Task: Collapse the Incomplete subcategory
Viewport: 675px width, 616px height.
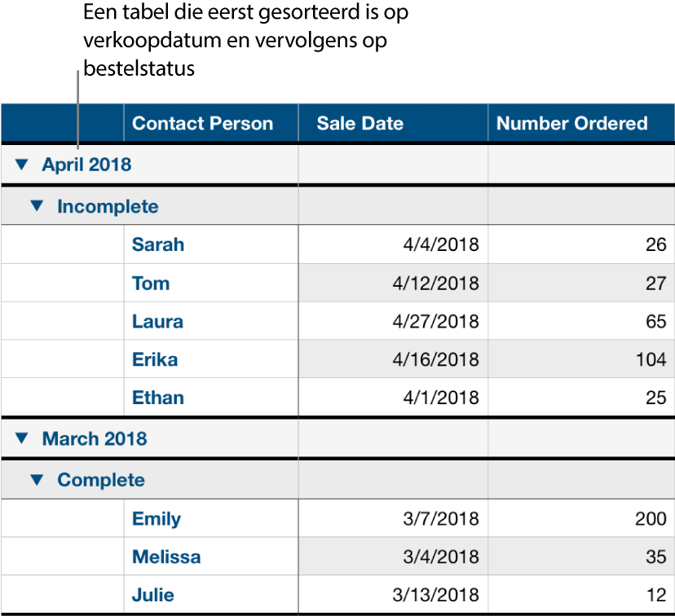Action: tap(37, 205)
